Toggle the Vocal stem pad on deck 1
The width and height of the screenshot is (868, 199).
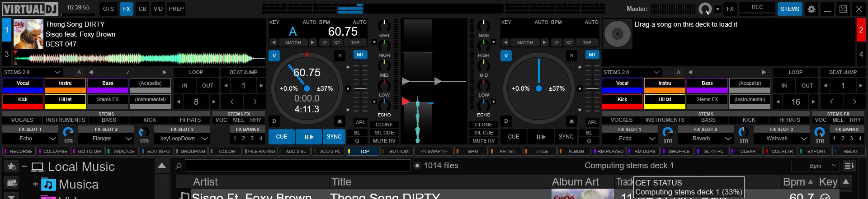23,85
